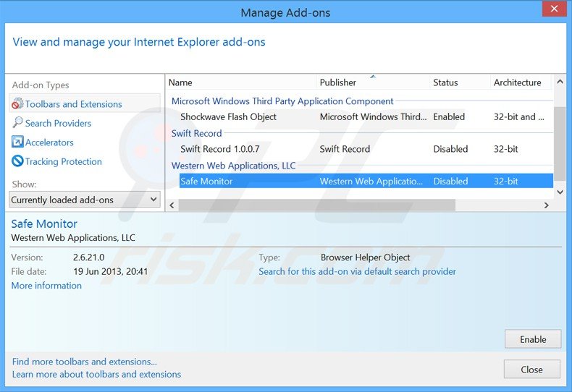Select the Shockwave Flash Object row
572x392 pixels.
[x=366, y=117]
